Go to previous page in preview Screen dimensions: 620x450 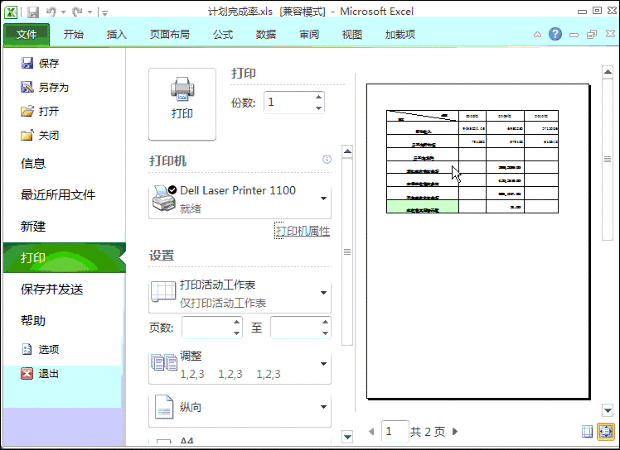click(371, 431)
